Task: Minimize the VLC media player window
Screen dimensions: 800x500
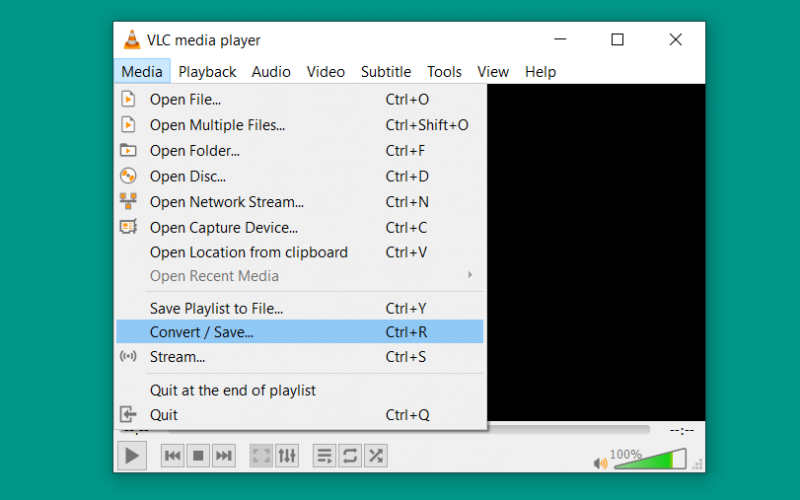Action: [x=560, y=39]
